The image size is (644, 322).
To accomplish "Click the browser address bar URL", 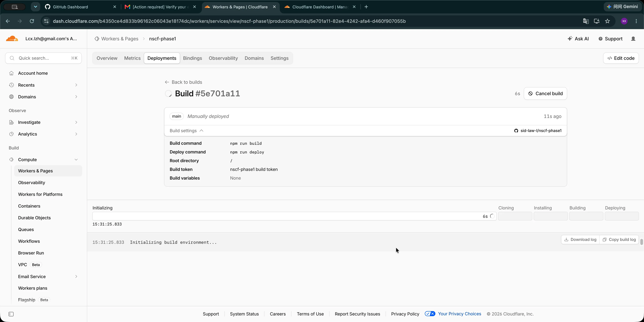I will [229, 21].
